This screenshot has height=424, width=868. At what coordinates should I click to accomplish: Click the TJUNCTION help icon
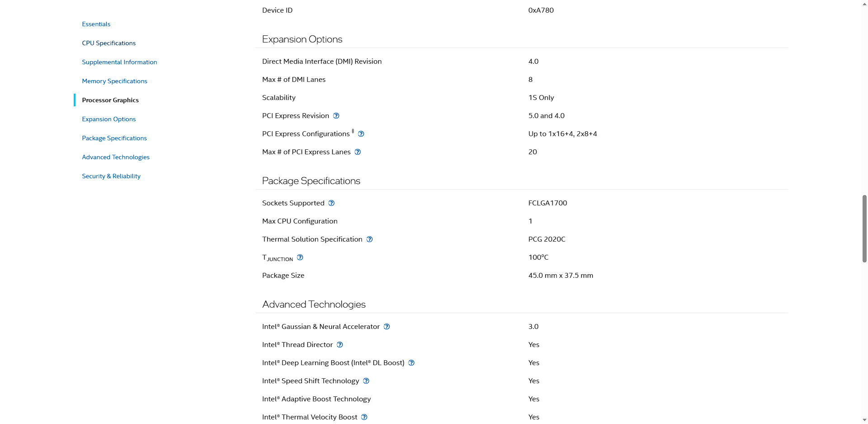(300, 257)
